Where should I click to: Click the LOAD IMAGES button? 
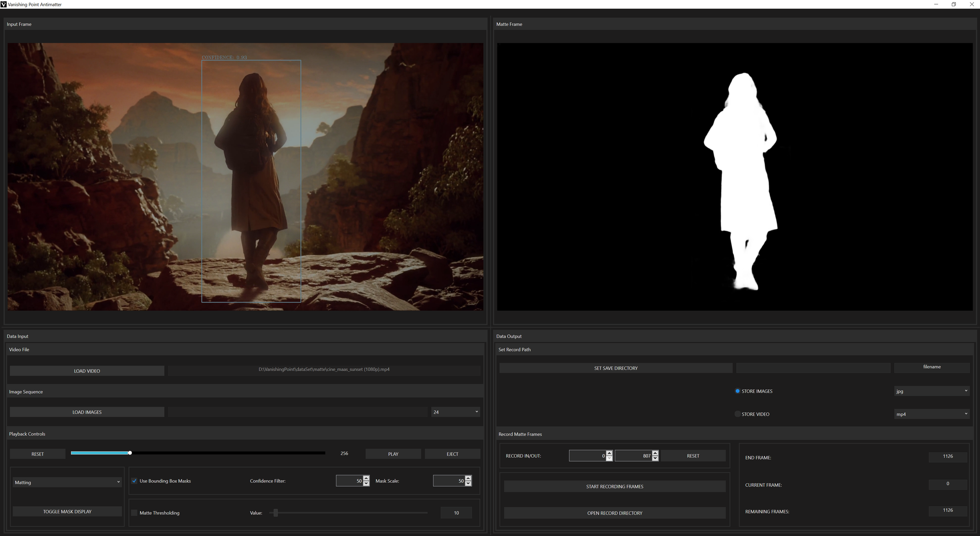[87, 412]
